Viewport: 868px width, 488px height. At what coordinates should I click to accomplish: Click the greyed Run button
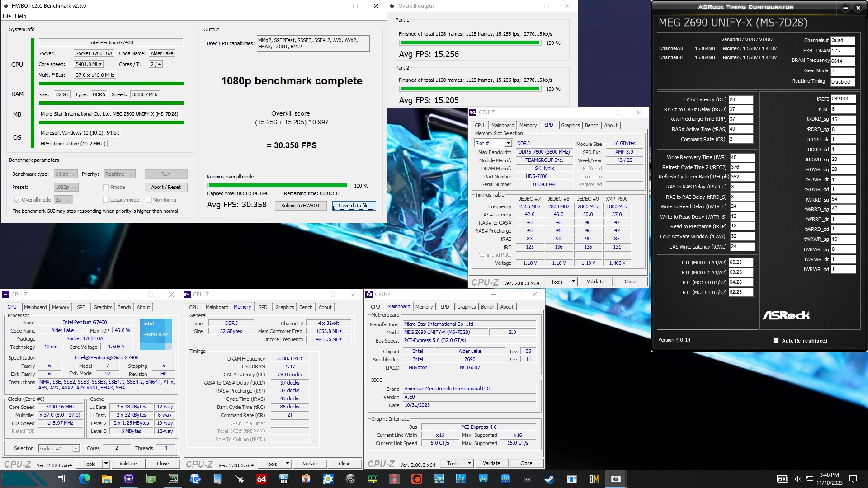(166, 174)
